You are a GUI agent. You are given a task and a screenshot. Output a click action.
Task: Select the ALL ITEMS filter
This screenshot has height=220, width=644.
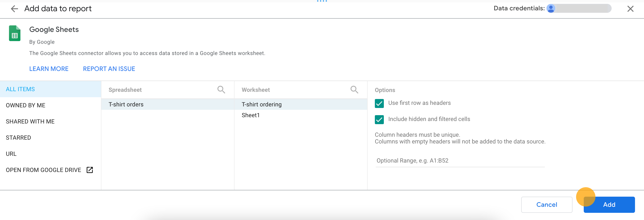(x=51, y=89)
